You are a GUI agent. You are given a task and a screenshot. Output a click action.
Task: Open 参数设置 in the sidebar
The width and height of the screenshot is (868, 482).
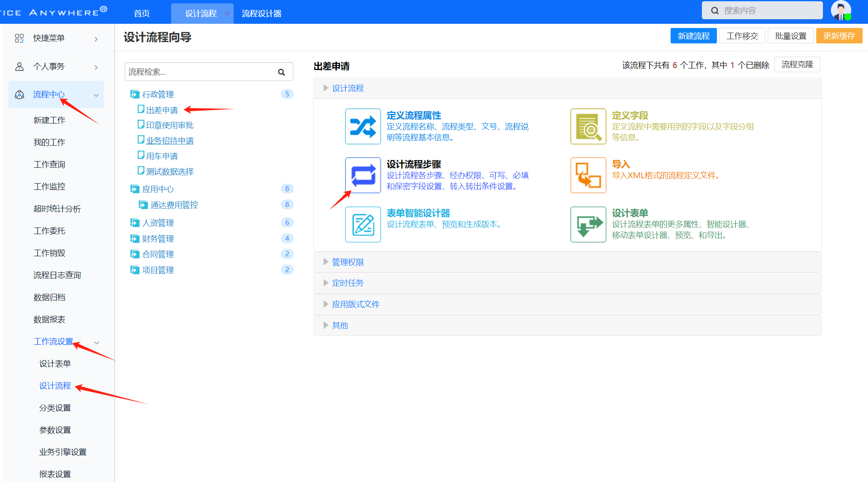[x=55, y=430]
